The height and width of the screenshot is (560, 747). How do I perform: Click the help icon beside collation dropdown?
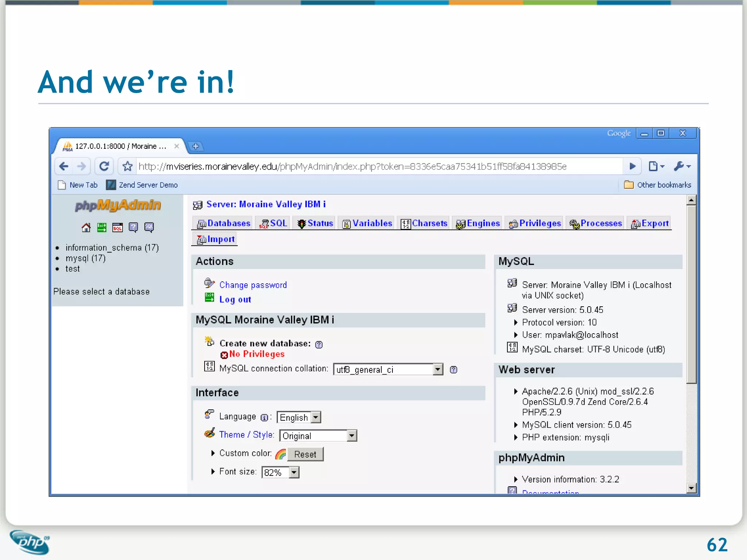[453, 370]
